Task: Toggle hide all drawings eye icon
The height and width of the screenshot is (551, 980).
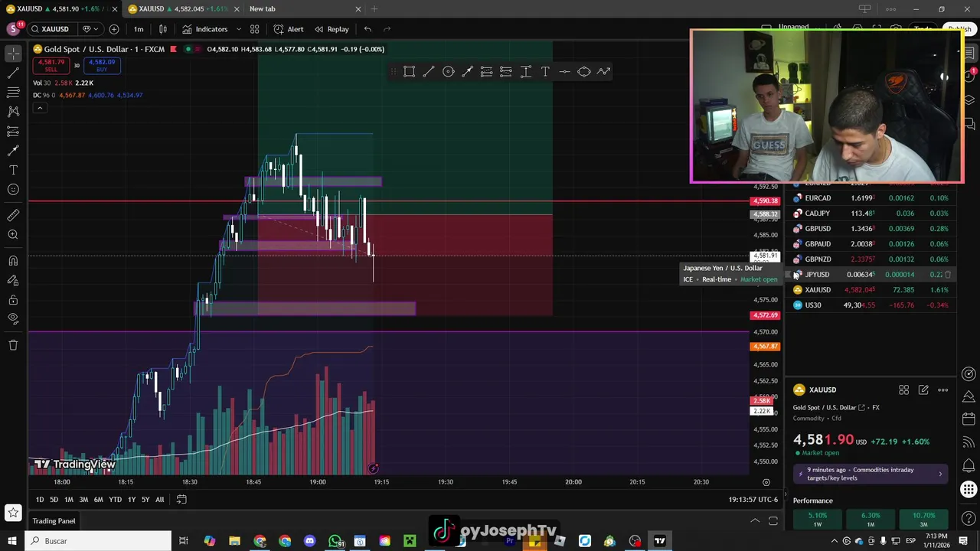Action: click(x=13, y=319)
